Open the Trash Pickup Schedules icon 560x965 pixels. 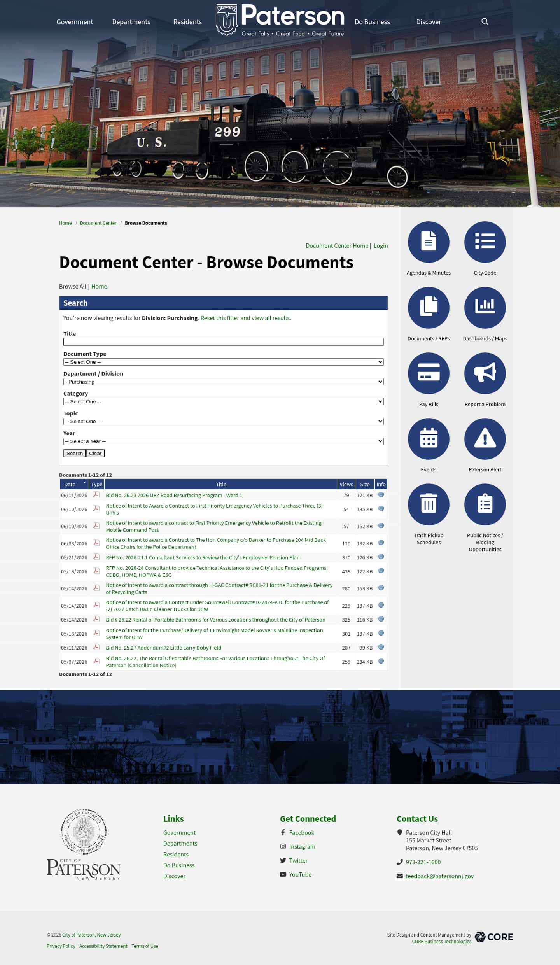tap(429, 504)
